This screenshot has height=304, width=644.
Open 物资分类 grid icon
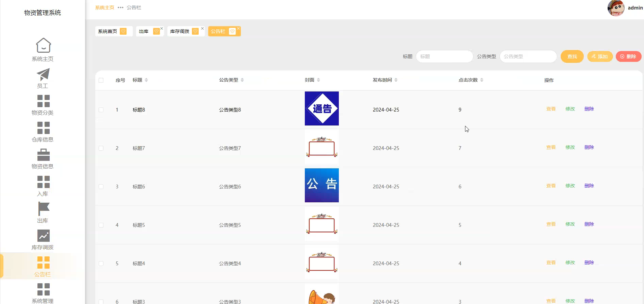click(x=43, y=101)
